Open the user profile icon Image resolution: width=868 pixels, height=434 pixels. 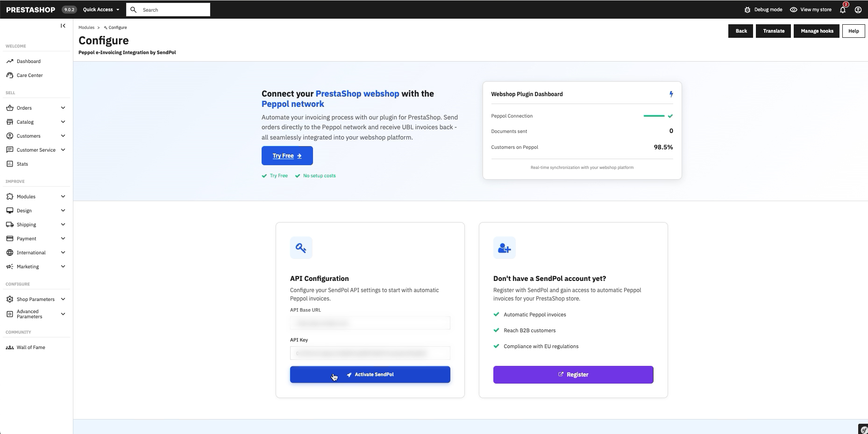point(858,9)
